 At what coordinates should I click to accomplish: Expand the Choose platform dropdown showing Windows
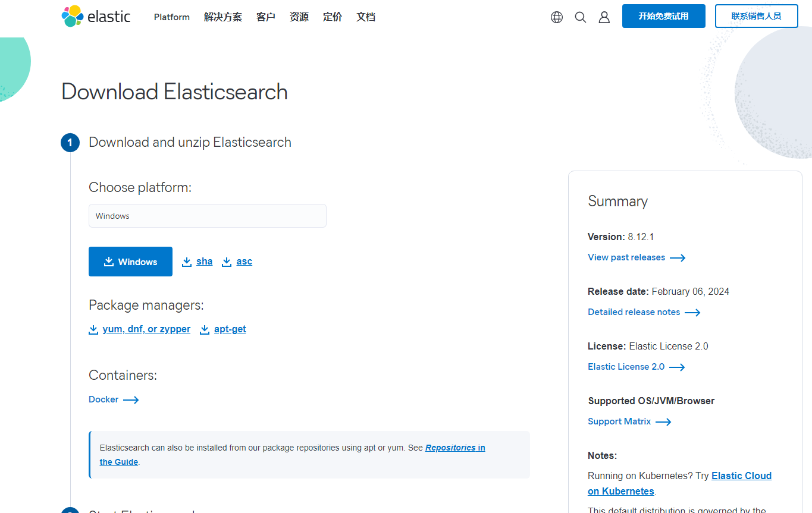tap(208, 216)
